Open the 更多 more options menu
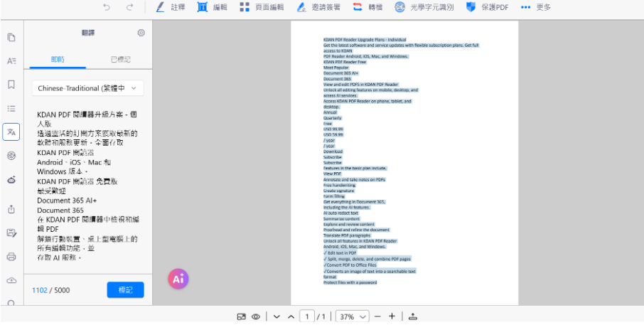The height and width of the screenshot is (325, 644). pyautogui.click(x=535, y=7)
